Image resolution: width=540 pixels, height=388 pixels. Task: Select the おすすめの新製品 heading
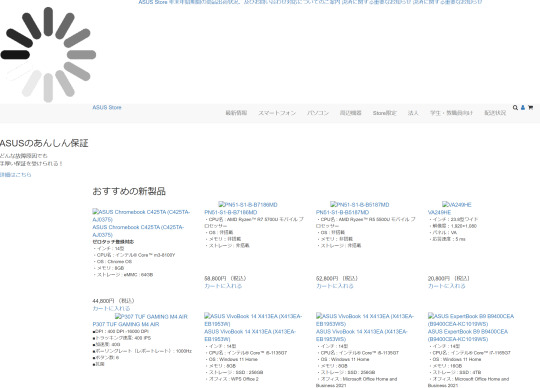129,191
